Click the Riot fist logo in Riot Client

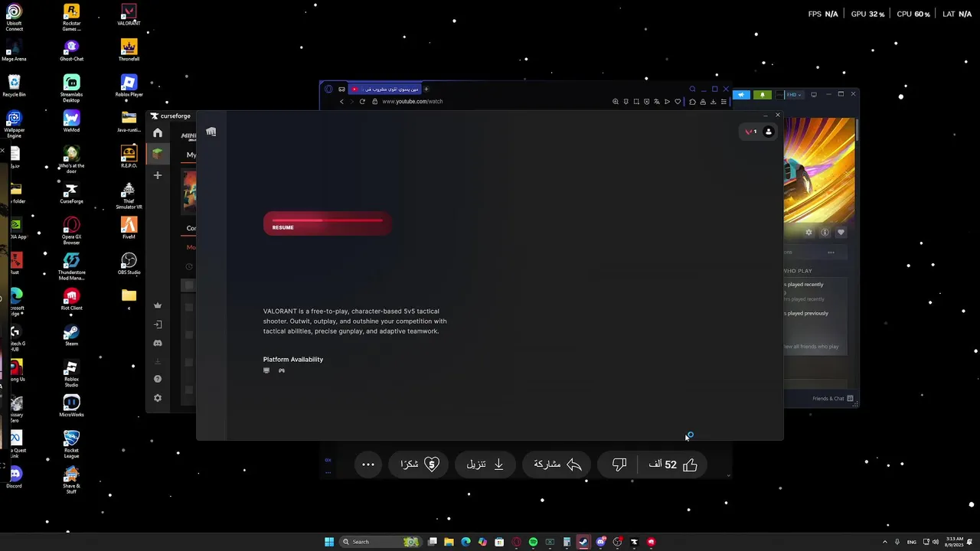coord(211,132)
